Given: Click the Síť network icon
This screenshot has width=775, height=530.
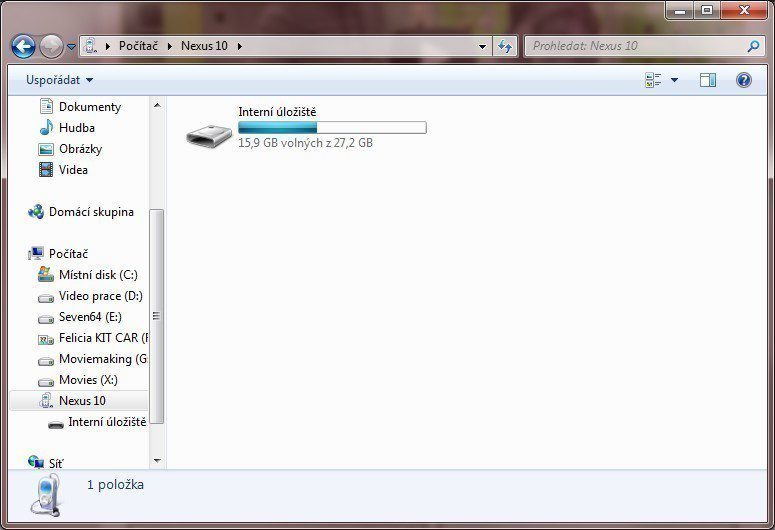Looking at the screenshot, I should tap(36, 462).
